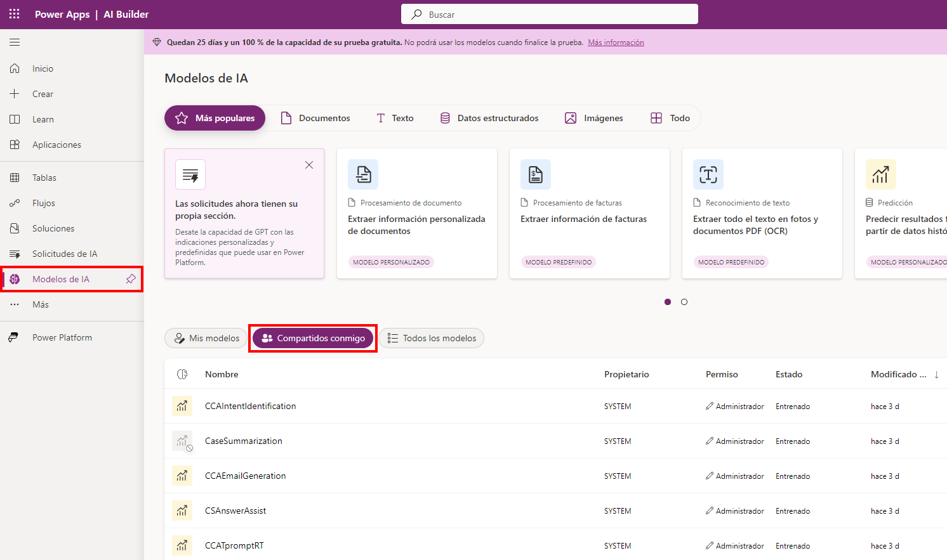
Task: Open Extraer información personalizada de documentos card
Action: 417,213
